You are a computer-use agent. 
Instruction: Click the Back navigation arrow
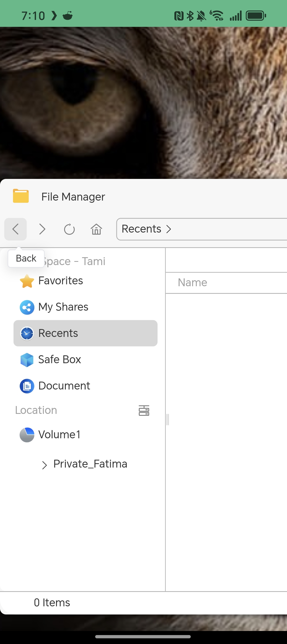coord(15,229)
